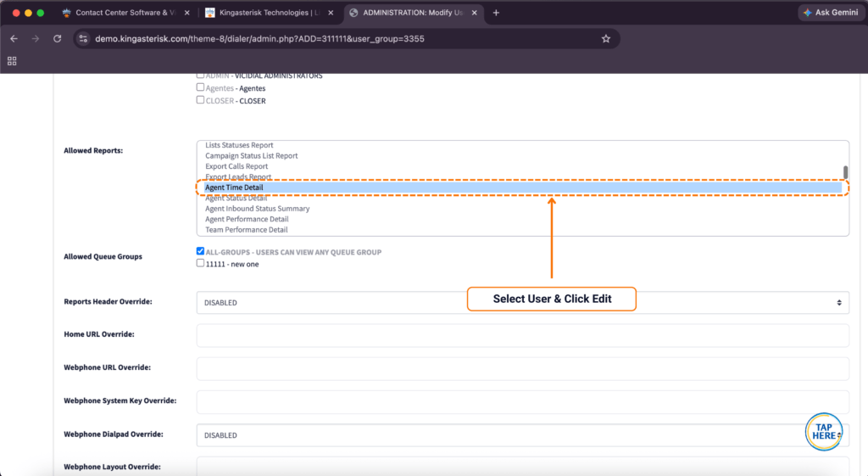Screen dimensions: 868x476
Task: Bookmark this page with the star icon
Action: (x=605, y=39)
